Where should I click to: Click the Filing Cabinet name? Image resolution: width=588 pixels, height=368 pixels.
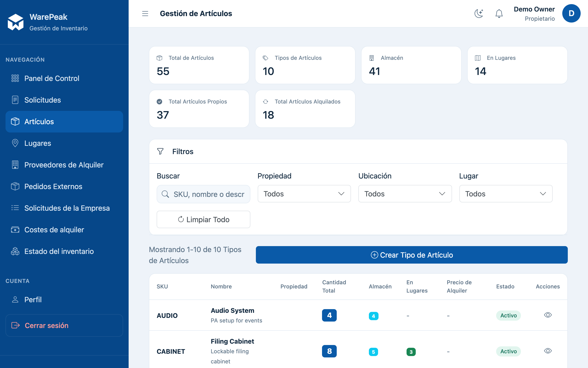(232, 341)
